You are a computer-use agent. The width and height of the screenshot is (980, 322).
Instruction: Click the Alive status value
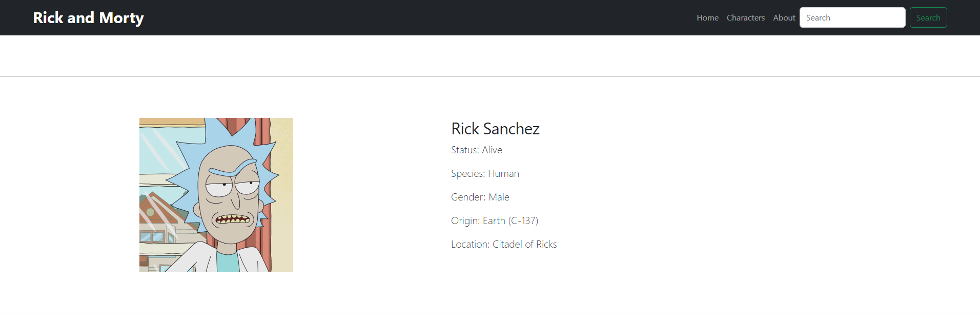[493, 150]
